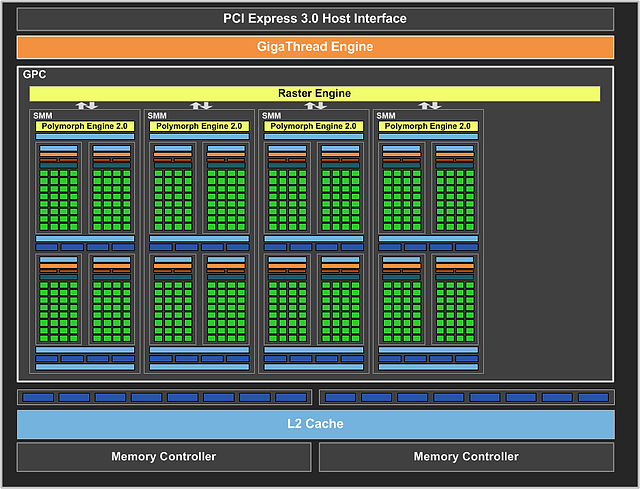The height and width of the screenshot is (489, 640).
Task: Click the second SMM label from left
Action: pyautogui.click(x=157, y=116)
